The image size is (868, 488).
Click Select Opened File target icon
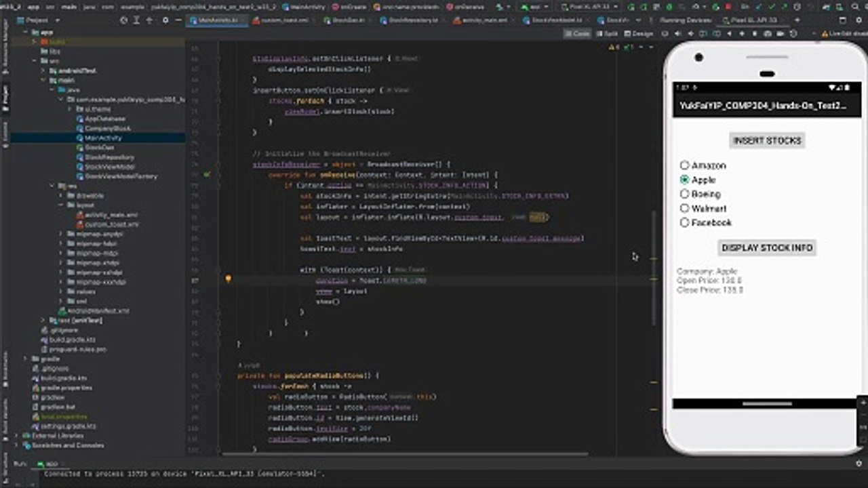(123, 20)
